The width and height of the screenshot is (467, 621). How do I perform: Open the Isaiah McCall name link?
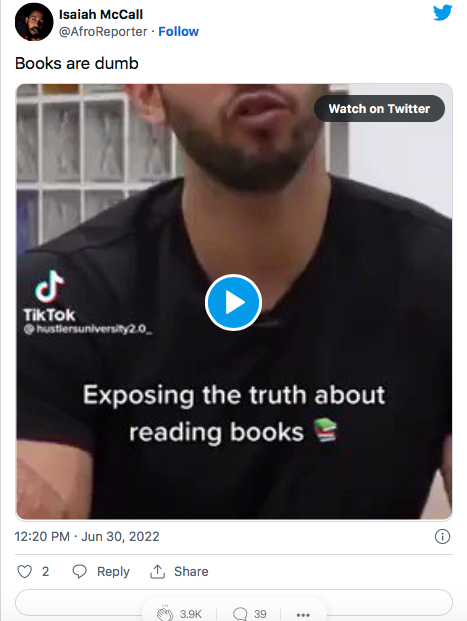click(101, 15)
